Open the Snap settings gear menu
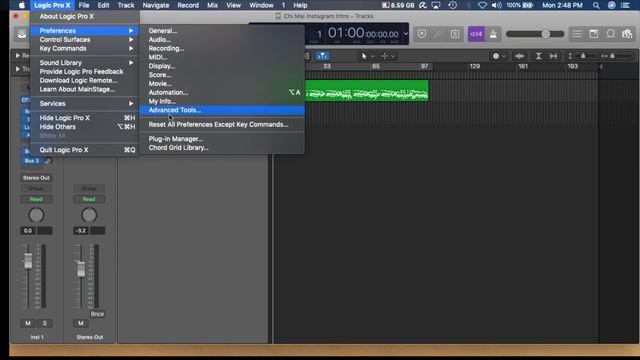This screenshot has height=360, width=640. (x=499, y=56)
